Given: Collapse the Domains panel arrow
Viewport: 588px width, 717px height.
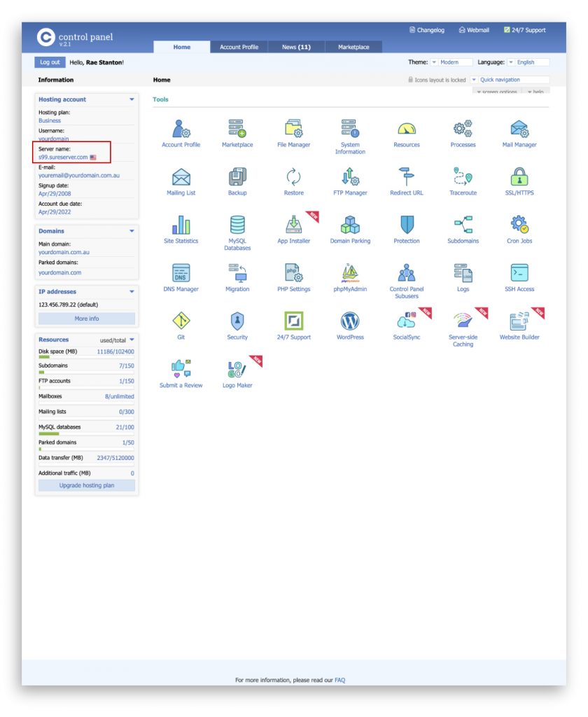Looking at the screenshot, I should (132, 231).
